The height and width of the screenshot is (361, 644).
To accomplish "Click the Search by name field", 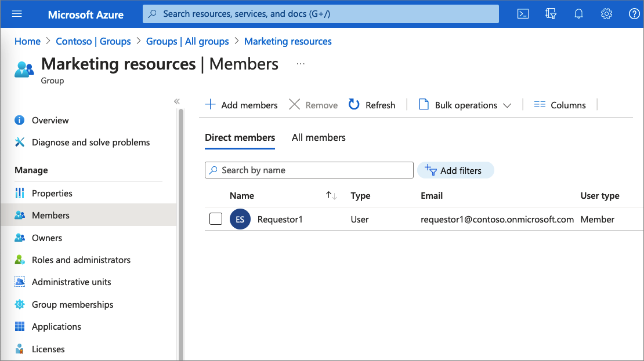I will [309, 170].
